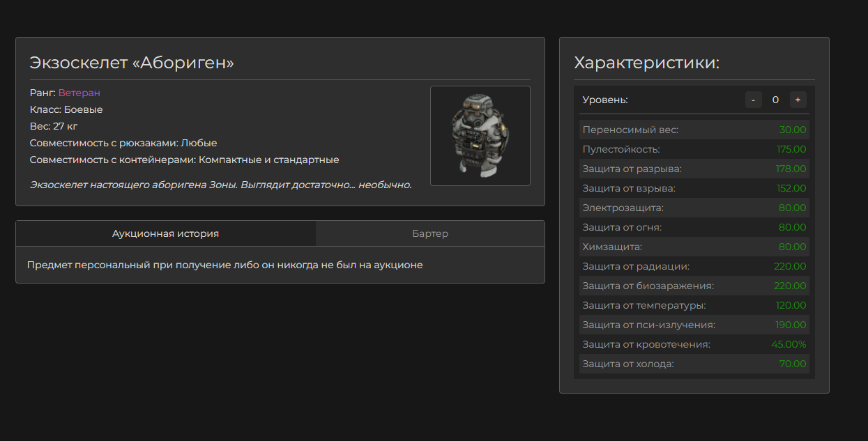Click the value 120.00
This screenshot has height=441, width=868.
click(791, 305)
